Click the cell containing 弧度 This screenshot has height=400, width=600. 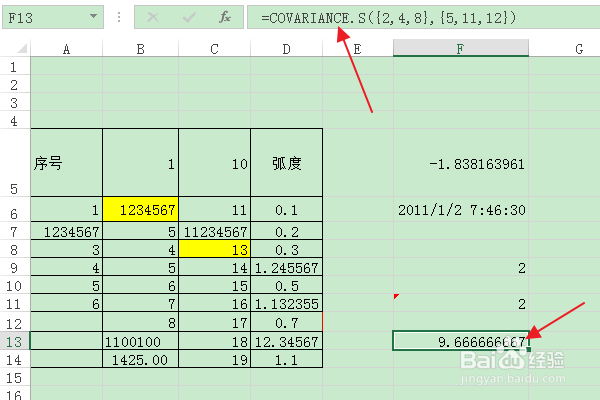point(287,163)
